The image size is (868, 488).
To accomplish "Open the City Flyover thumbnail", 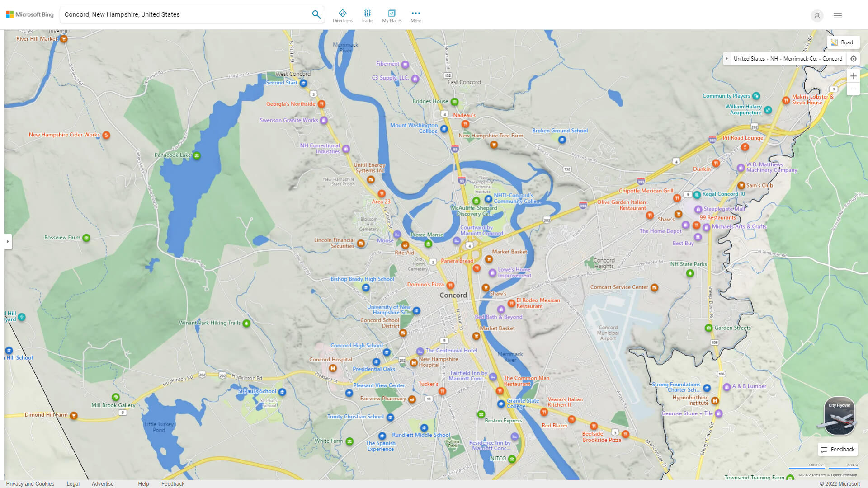I will pyautogui.click(x=839, y=416).
